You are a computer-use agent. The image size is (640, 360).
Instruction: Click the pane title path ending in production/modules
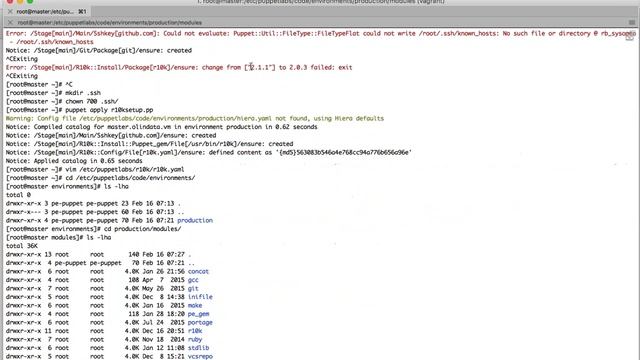109,22
